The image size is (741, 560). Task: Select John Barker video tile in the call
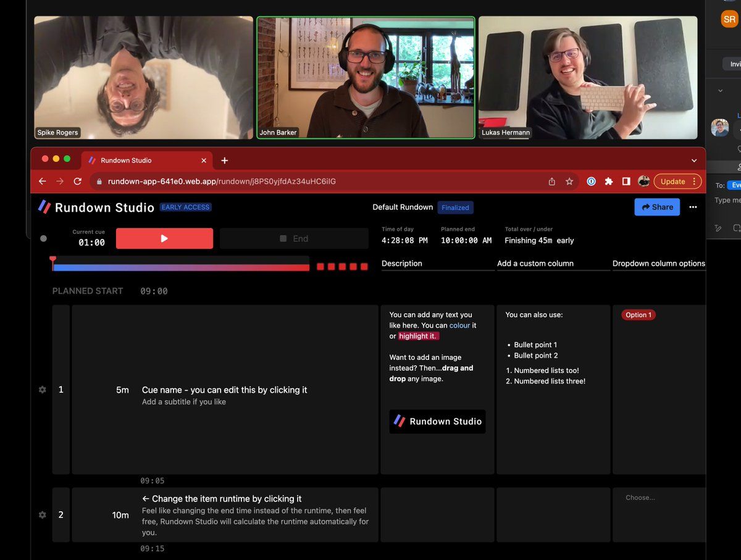click(366, 77)
